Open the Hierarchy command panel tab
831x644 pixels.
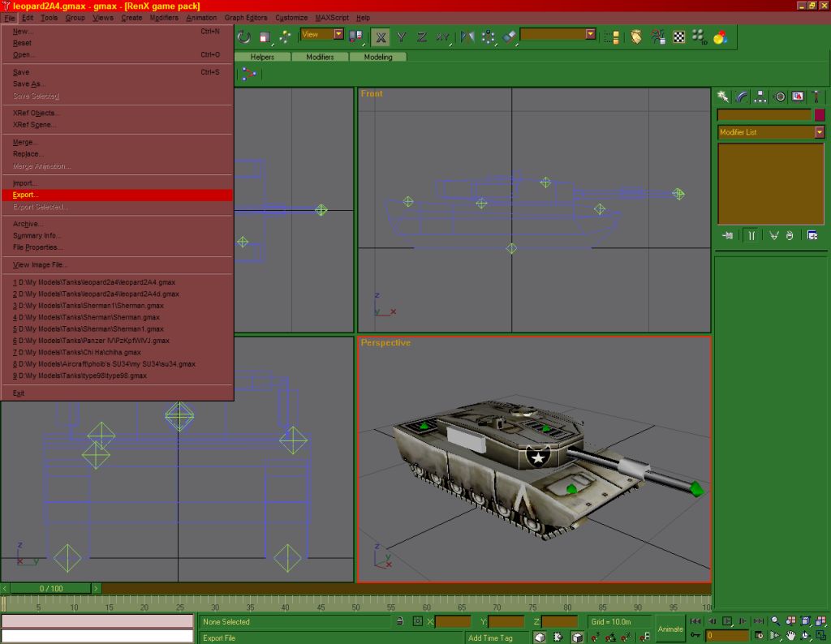[760, 97]
